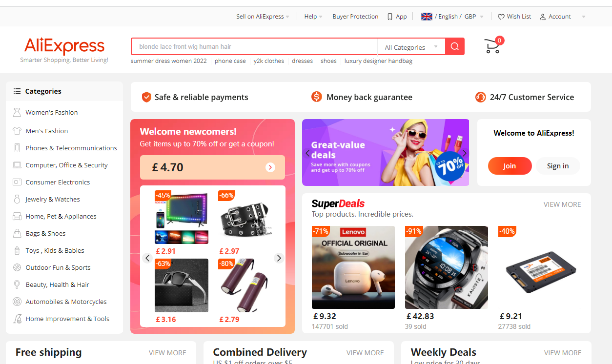The height and width of the screenshot is (364, 612).
Task: Open the shopping cart icon
Action: (492, 46)
